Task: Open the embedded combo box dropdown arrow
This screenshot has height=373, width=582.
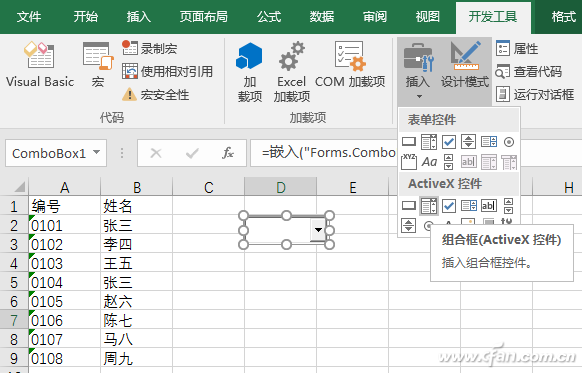Action: coord(318,230)
